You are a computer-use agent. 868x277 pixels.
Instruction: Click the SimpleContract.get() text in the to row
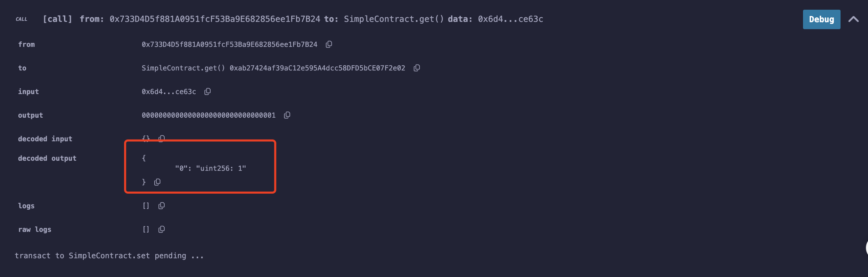(183, 68)
